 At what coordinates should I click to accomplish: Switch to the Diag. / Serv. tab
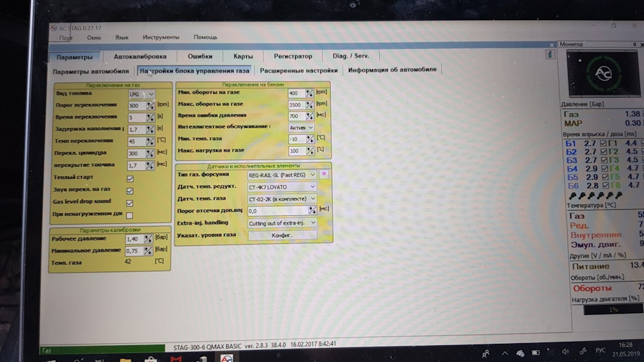[351, 56]
